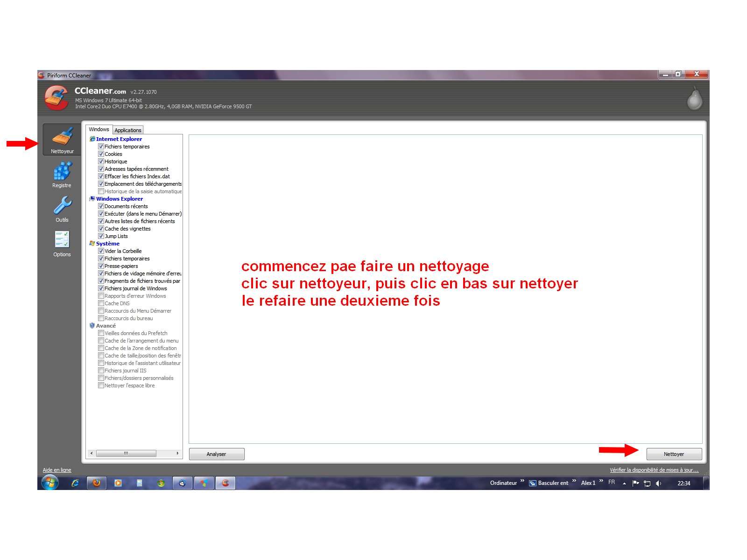Show hidden tray icons arrow
The image size is (747, 560).
pos(624,483)
